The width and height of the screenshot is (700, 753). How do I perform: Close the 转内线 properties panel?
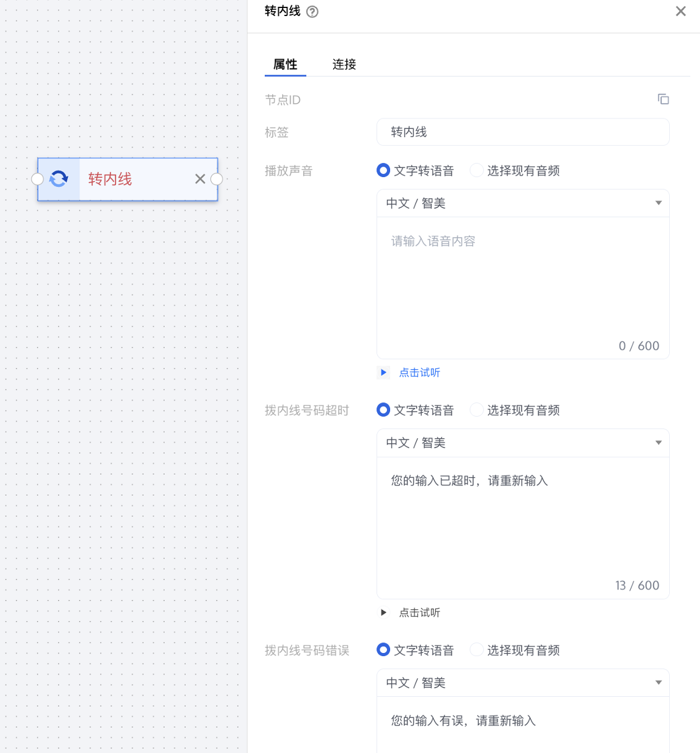680,11
